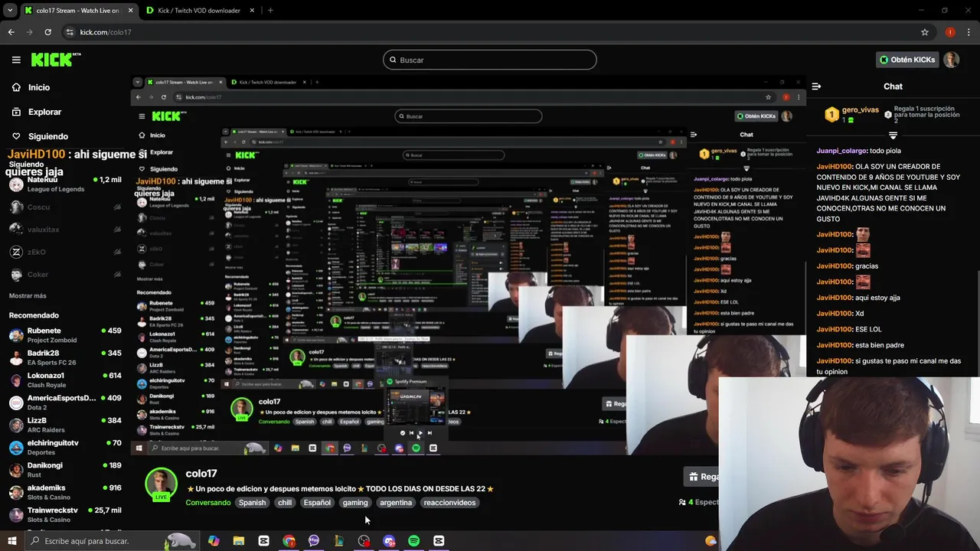Image resolution: width=980 pixels, height=551 pixels.
Task: Reload the page in the browser
Action: 47,32
